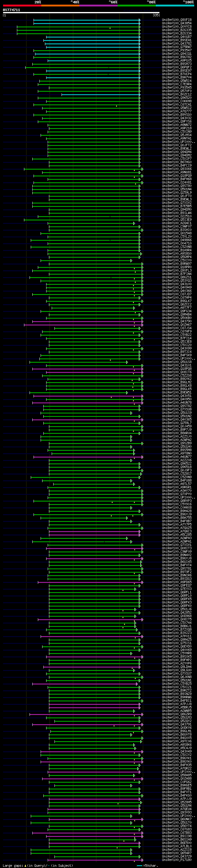
Task: Select label UniRef100_Q58A85
Action: (x=177, y=775)
